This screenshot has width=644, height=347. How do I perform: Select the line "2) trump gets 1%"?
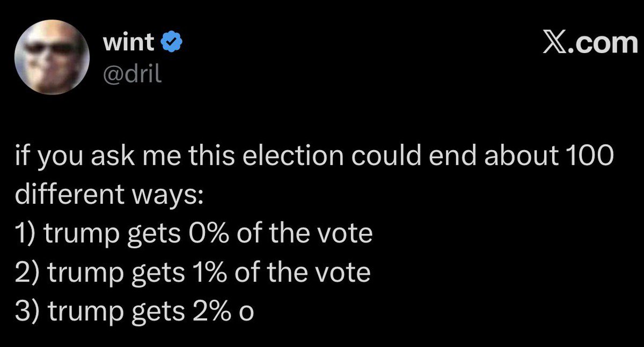pyautogui.click(x=192, y=272)
